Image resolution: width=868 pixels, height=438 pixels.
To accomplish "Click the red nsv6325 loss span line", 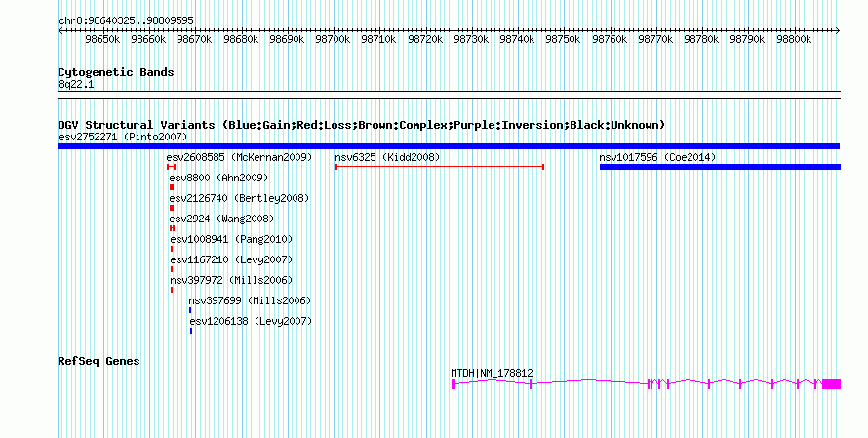I will coord(440,167).
